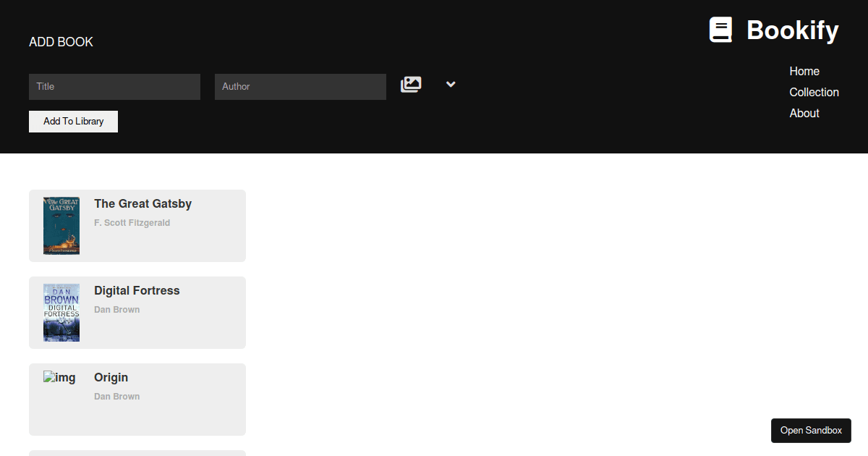
Task: Click the Origin book entry by Dan Brown
Action: [x=137, y=399]
